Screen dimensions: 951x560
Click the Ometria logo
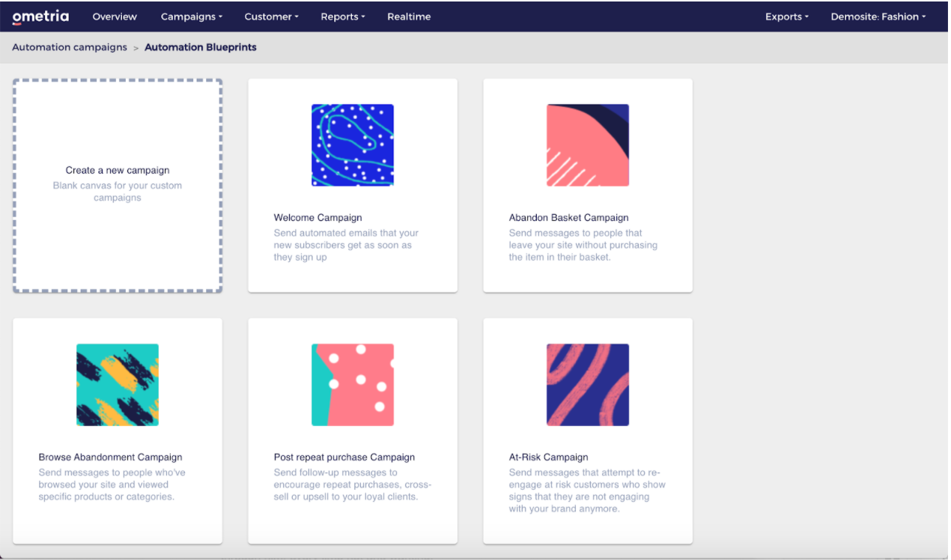pyautogui.click(x=40, y=16)
